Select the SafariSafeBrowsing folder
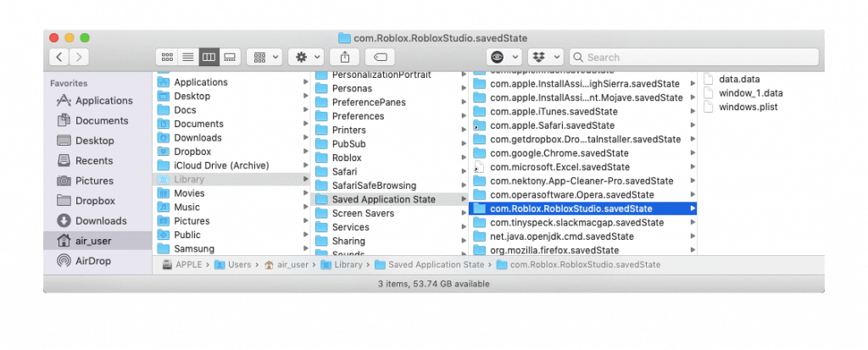Screen dimensions: 868x350 (390, 186)
